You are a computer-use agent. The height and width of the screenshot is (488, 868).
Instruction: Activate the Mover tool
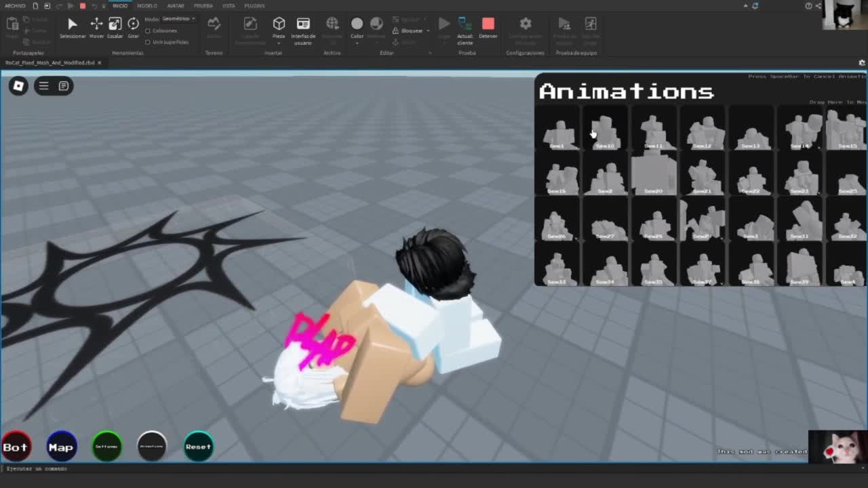pos(96,27)
